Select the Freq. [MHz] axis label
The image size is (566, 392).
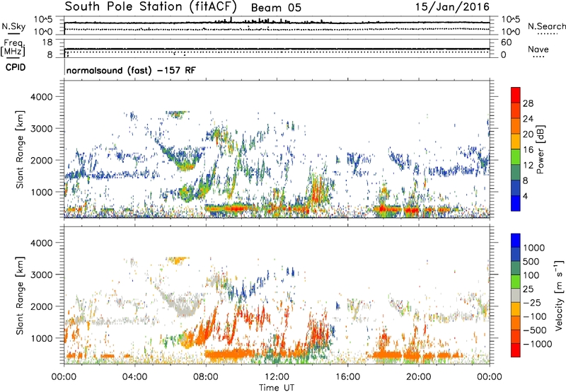[x=13, y=48]
